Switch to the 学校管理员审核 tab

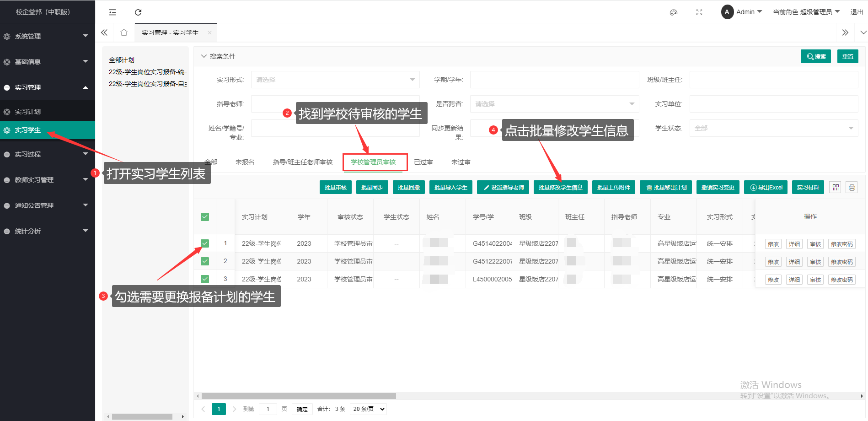[373, 162]
